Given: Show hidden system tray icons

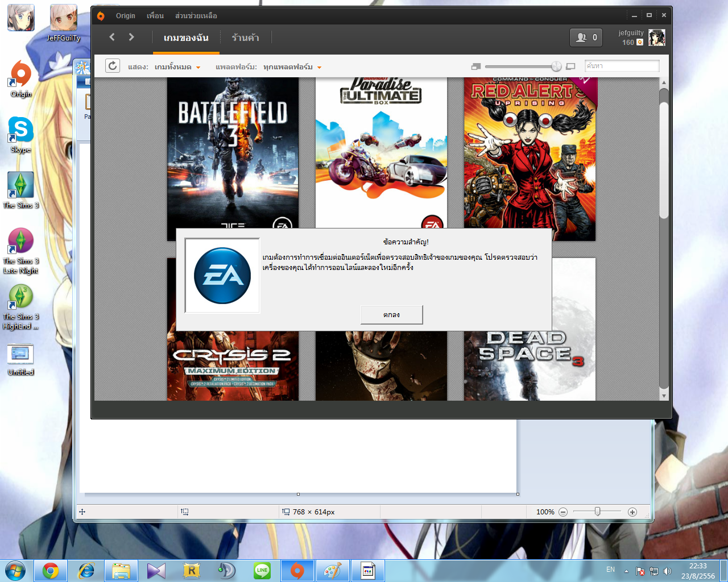Looking at the screenshot, I should [x=626, y=571].
